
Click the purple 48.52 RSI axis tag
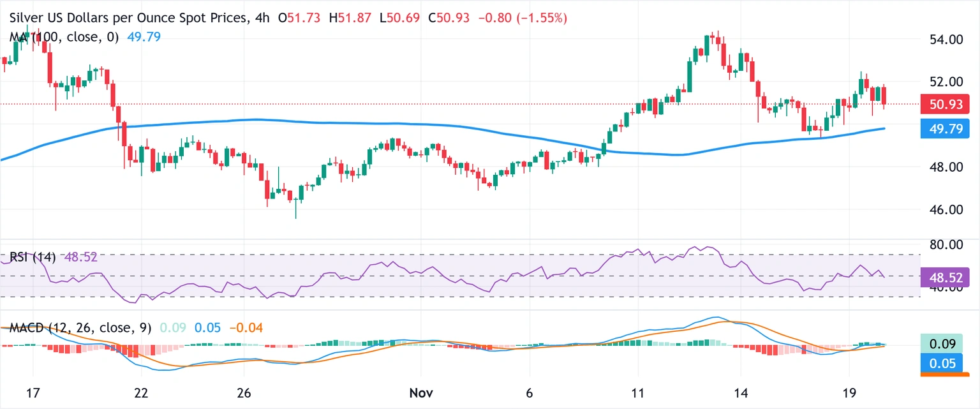(x=946, y=277)
